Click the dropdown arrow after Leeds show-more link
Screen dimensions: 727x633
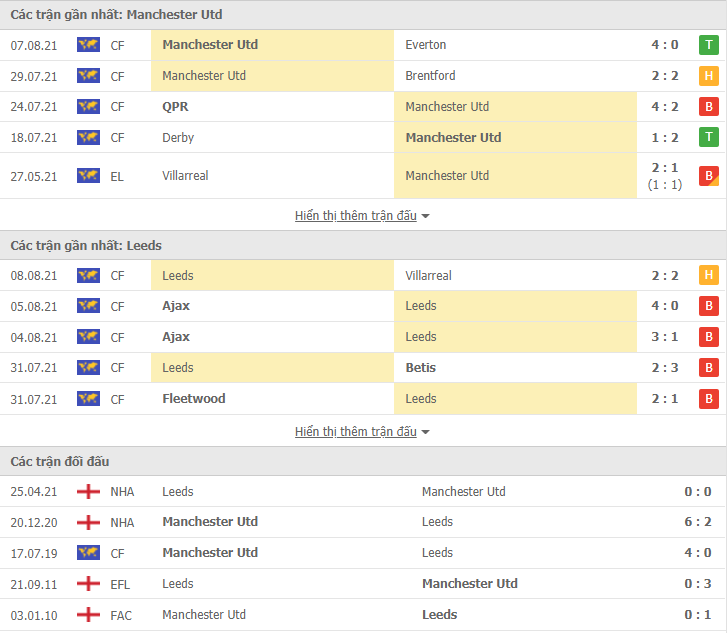pyautogui.click(x=425, y=432)
